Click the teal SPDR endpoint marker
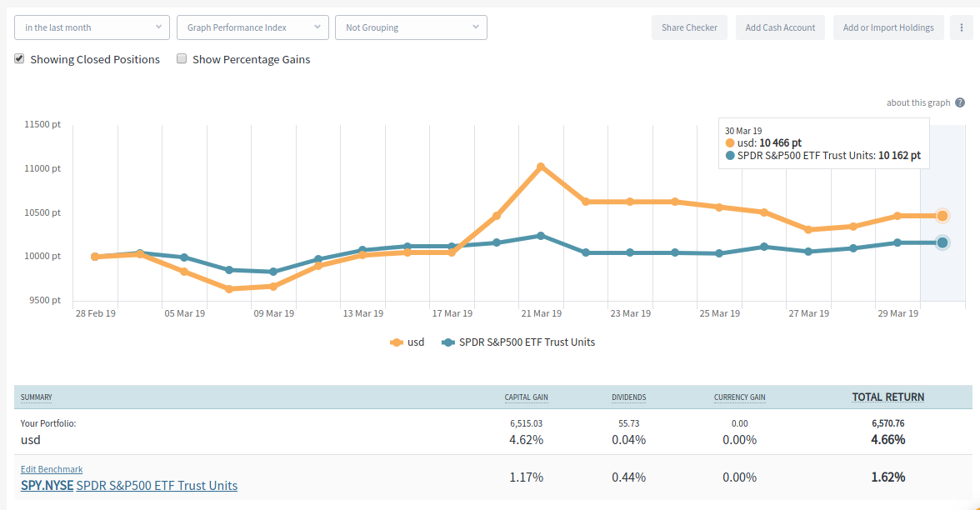The image size is (980, 510). tap(942, 242)
